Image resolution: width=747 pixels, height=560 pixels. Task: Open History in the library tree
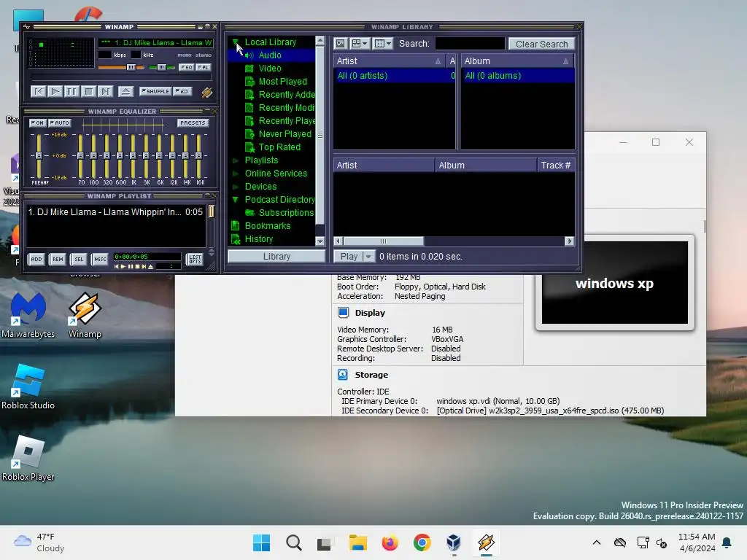pos(259,239)
